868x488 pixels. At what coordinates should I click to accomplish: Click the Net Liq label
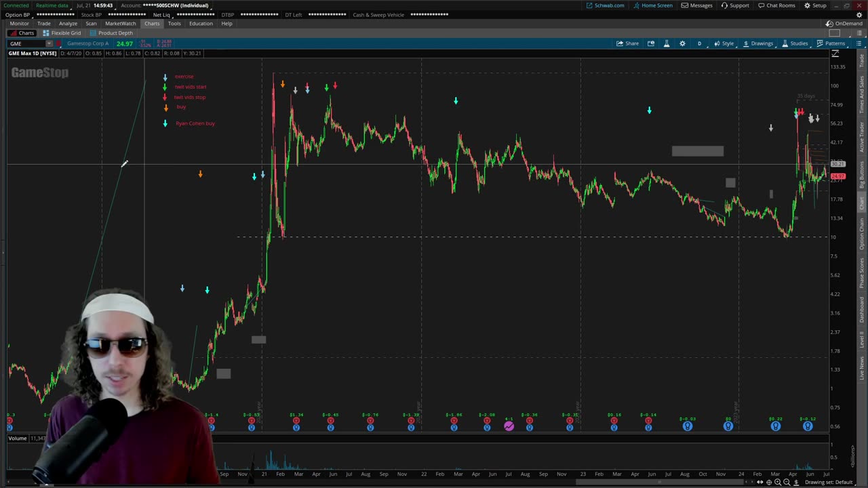point(161,15)
